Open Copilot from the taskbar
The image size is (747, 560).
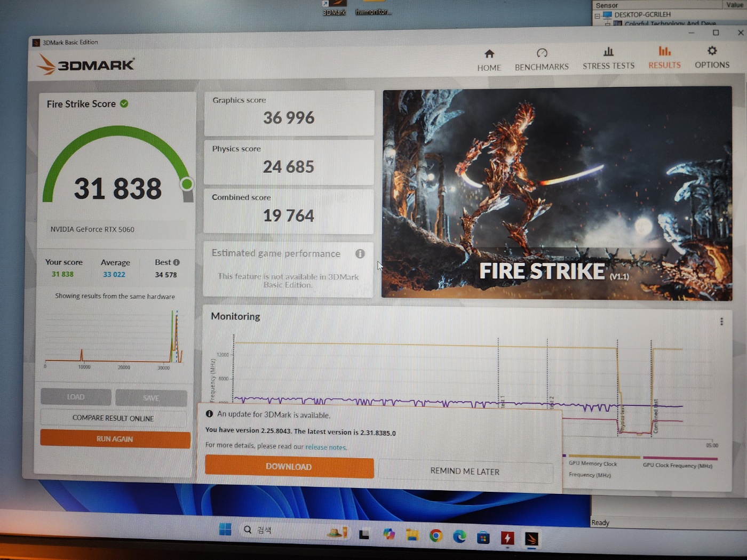(x=389, y=534)
